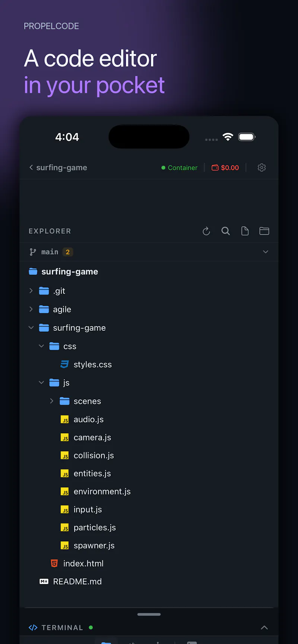Click the CSS icon beside styles.css
The height and width of the screenshot is (644, 298).
pos(64,364)
